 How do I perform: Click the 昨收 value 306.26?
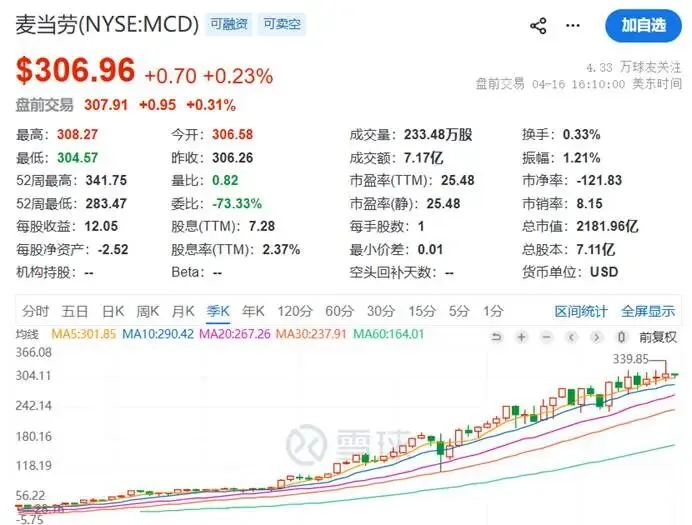click(233, 158)
